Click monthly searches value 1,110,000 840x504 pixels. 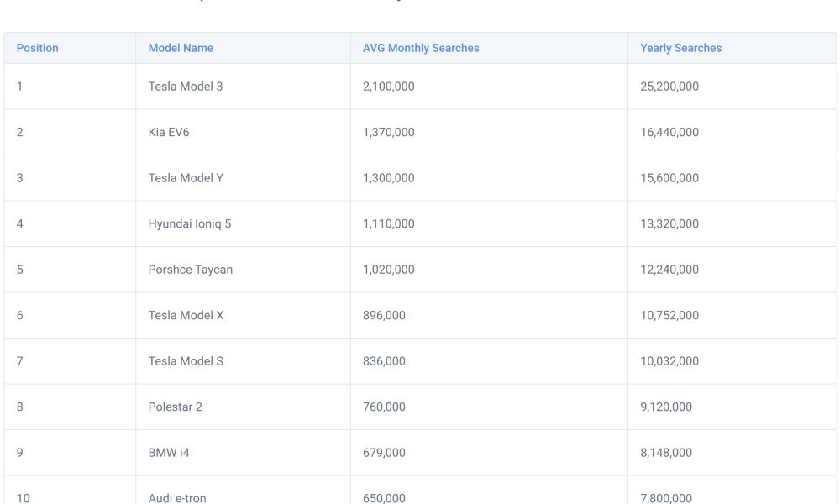pyautogui.click(x=388, y=224)
